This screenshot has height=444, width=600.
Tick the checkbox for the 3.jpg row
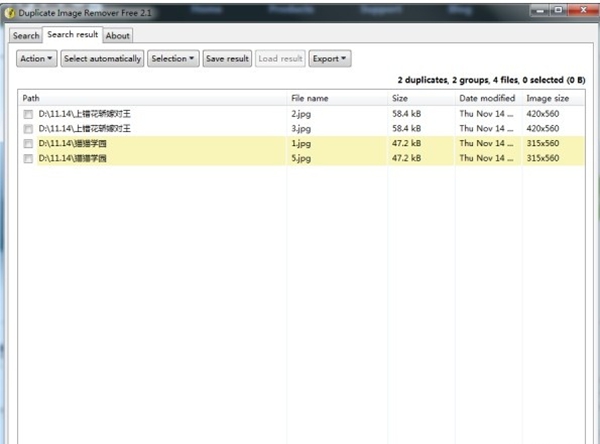click(x=28, y=129)
